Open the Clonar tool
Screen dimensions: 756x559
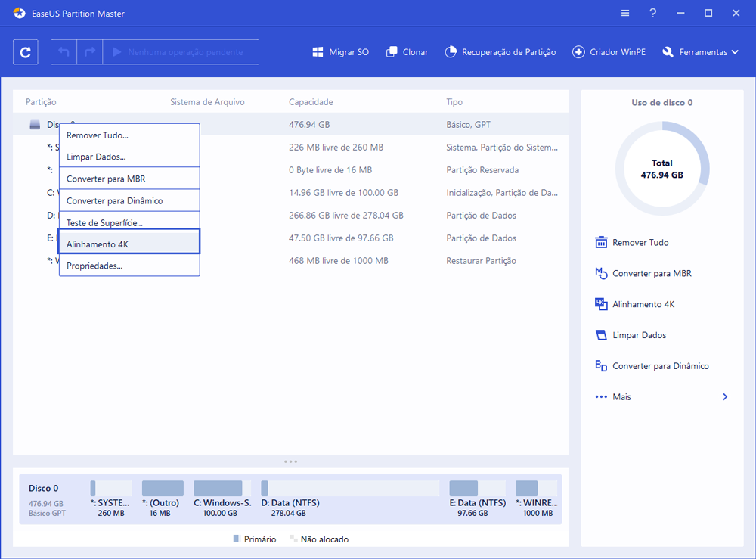tap(407, 52)
